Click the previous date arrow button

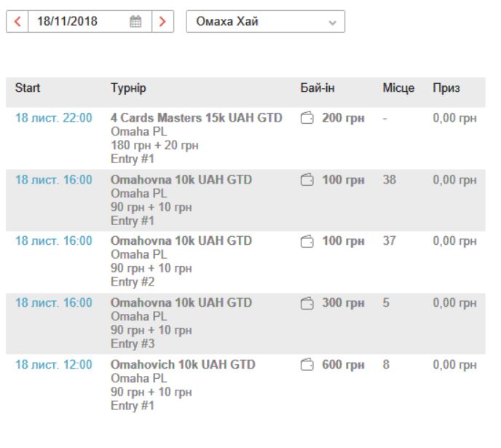pos(17,22)
